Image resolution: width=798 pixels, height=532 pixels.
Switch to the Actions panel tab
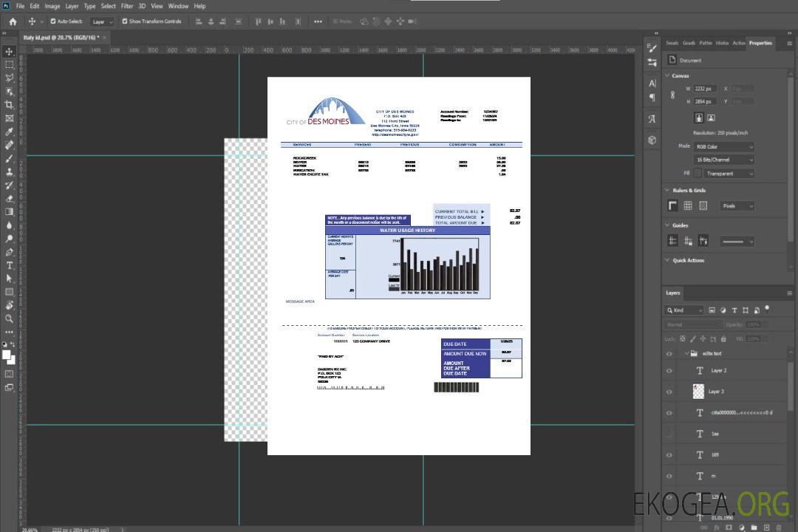point(739,43)
